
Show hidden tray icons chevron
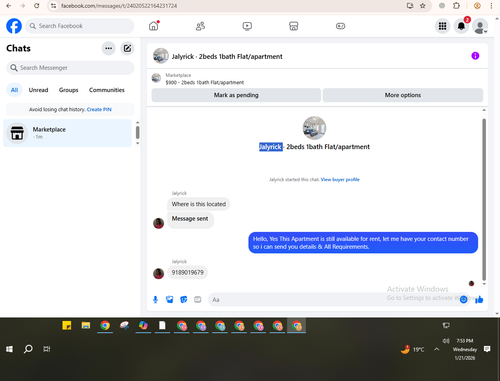(436, 349)
